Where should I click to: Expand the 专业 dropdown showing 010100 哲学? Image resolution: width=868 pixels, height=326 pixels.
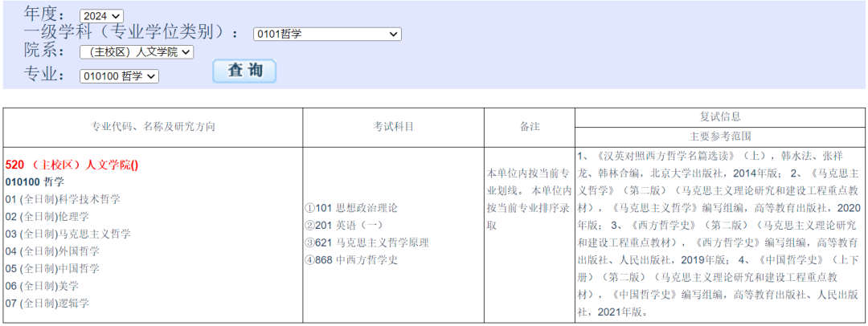(119, 76)
